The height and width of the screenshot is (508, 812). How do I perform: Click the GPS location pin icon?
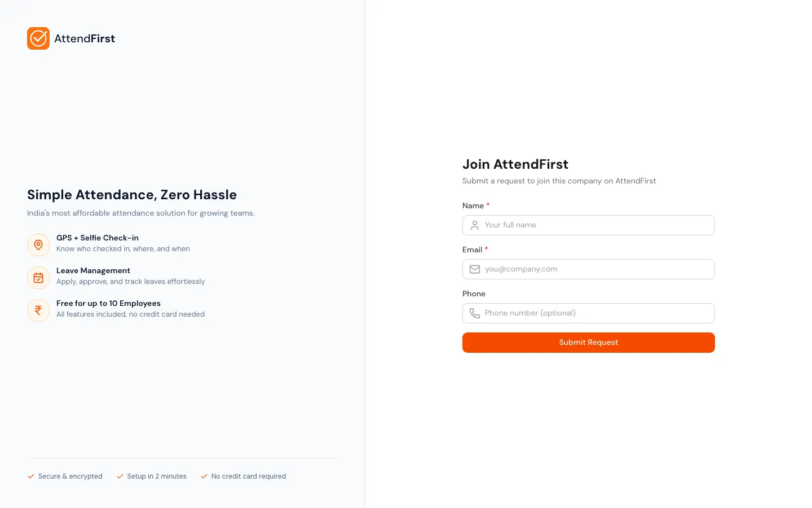pyautogui.click(x=38, y=244)
